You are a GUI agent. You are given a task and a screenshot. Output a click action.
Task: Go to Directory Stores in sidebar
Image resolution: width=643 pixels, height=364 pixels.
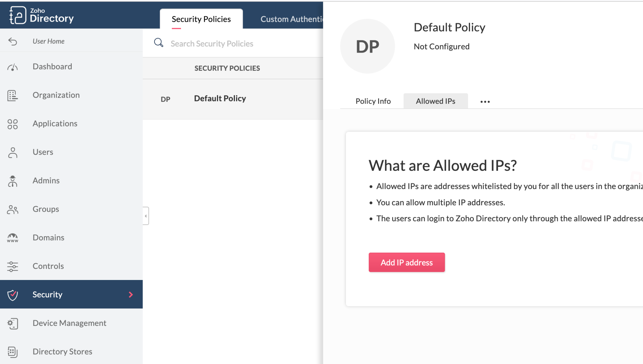coord(62,351)
